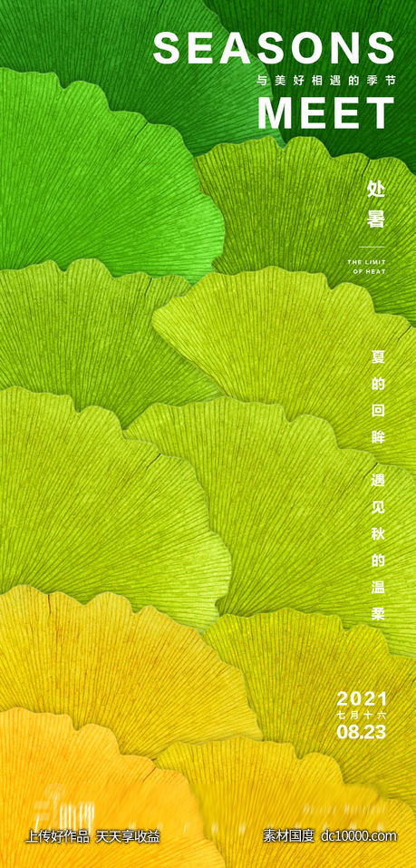Viewport: 416px width, 868px height.
Task: Click the vertical text 遇见秋的温柔
Action: pos(377,546)
